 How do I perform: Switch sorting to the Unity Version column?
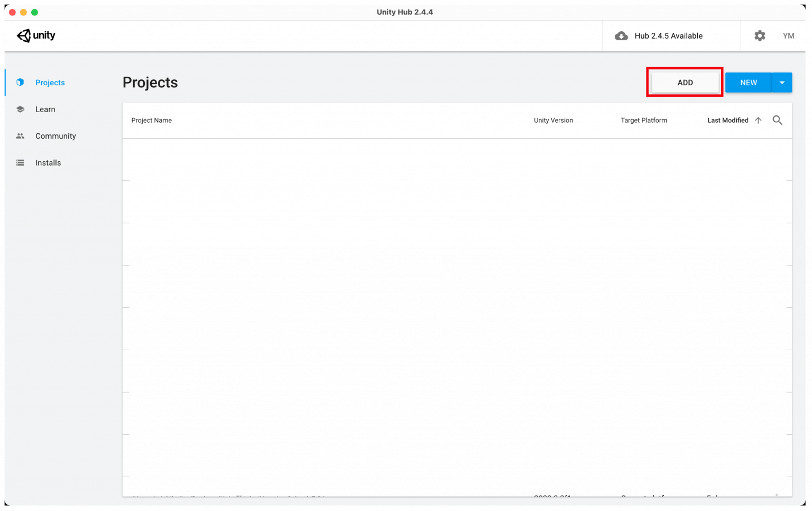tap(553, 120)
